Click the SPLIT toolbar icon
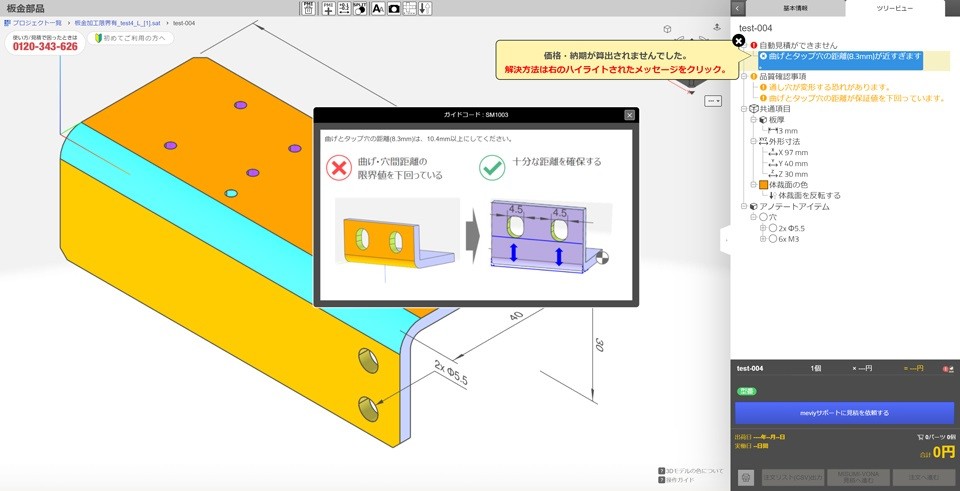Image resolution: width=960 pixels, height=491 pixels. click(359, 8)
